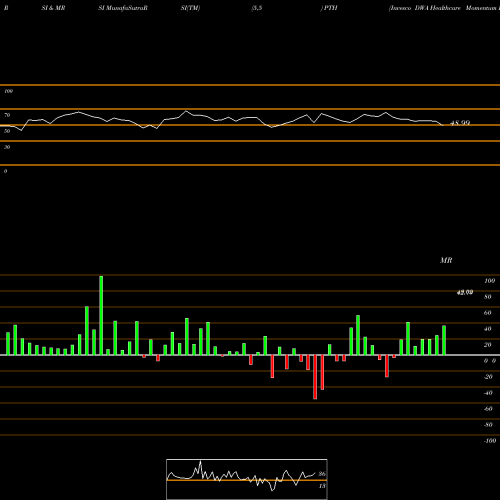Click the 'Invesco DWA Healthcare Momentum' title

[444, 8]
